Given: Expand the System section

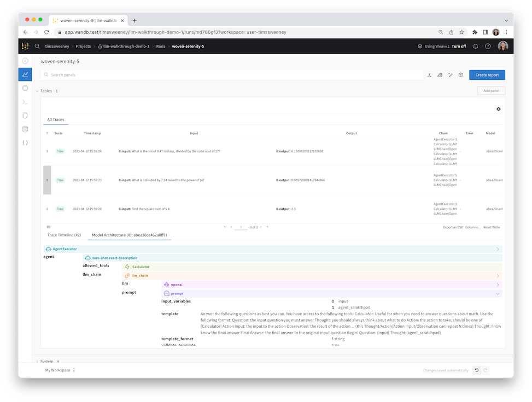Looking at the screenshot, I should pos(38,362).
